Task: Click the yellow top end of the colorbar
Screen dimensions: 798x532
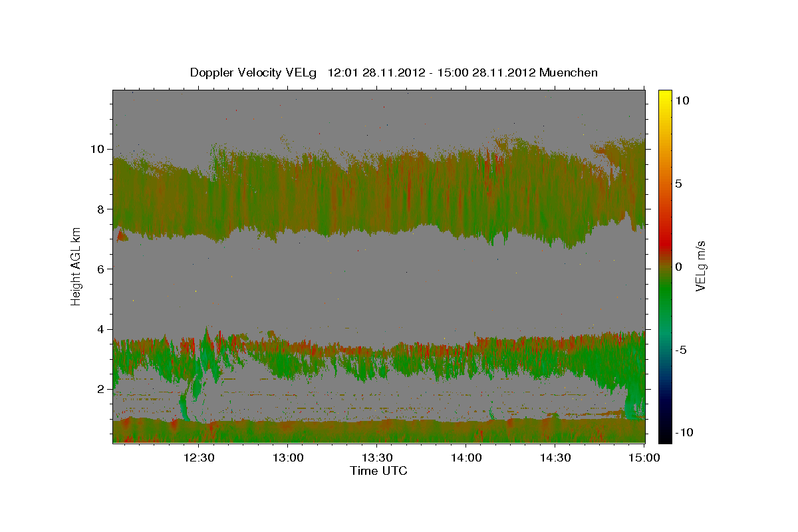Action: pyautogui.click(x=664, y=94)
